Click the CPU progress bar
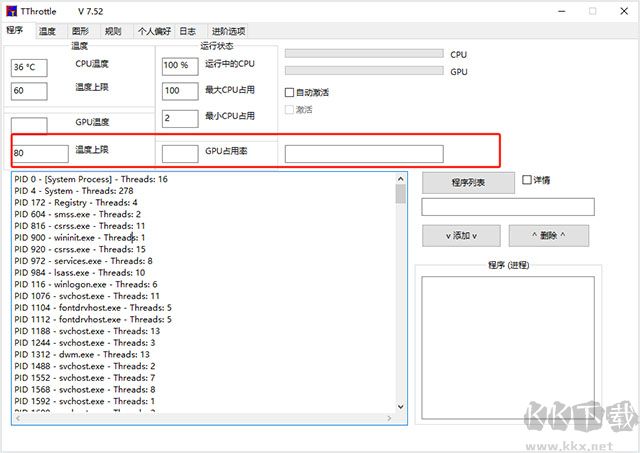Viewport: 640px width, 453px height. pyautogui.click(x=364, y=53)
